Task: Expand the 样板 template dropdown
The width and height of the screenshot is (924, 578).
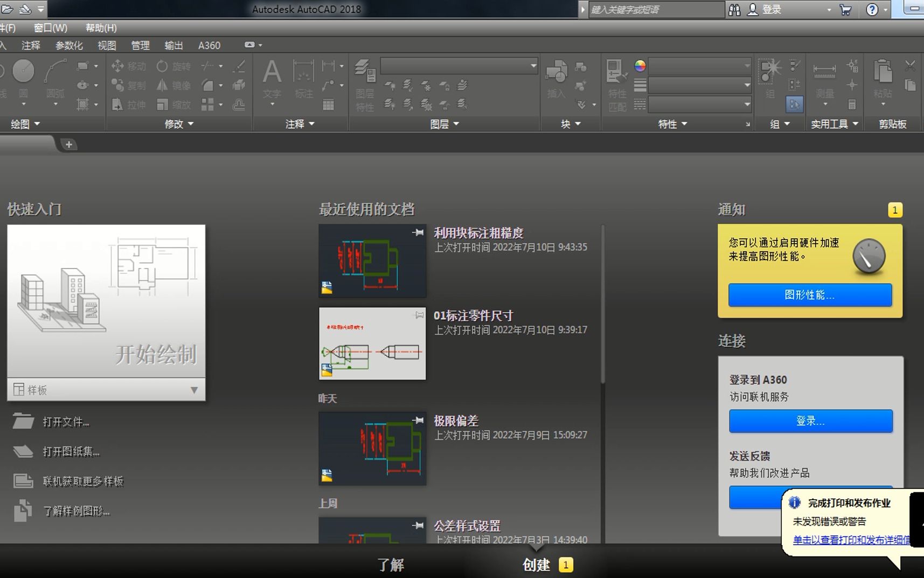Action: click(195, 390)
